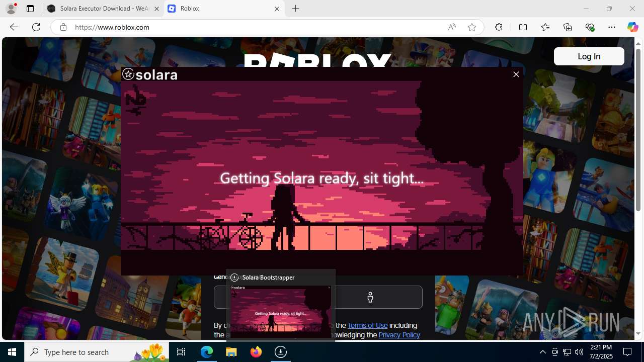Open the Favorites list icon

[x=545, y=27]
